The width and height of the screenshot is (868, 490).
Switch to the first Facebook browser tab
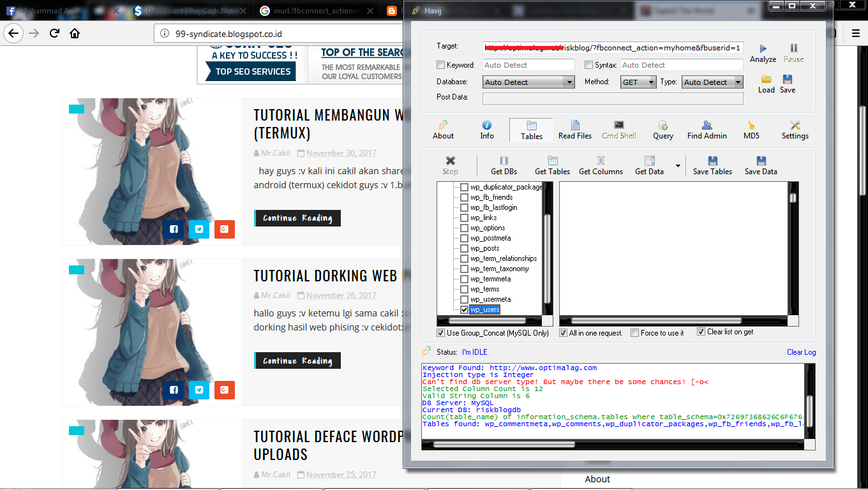(x=63, y=11)
